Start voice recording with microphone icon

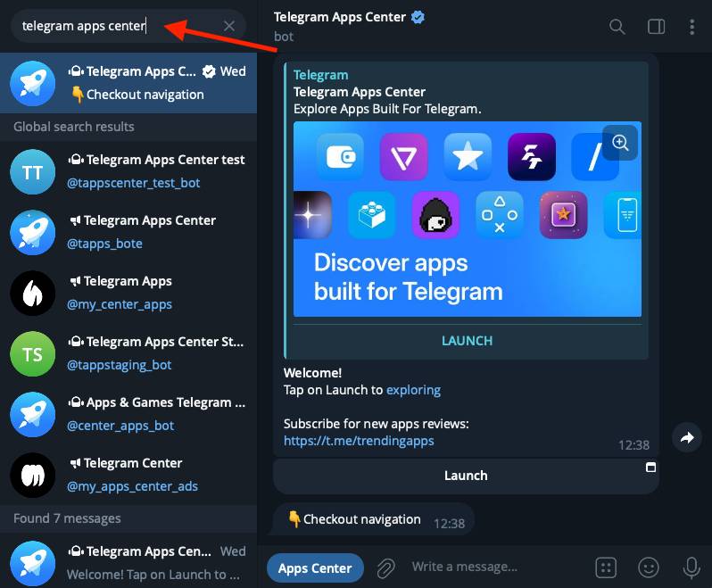click(691, 567)
